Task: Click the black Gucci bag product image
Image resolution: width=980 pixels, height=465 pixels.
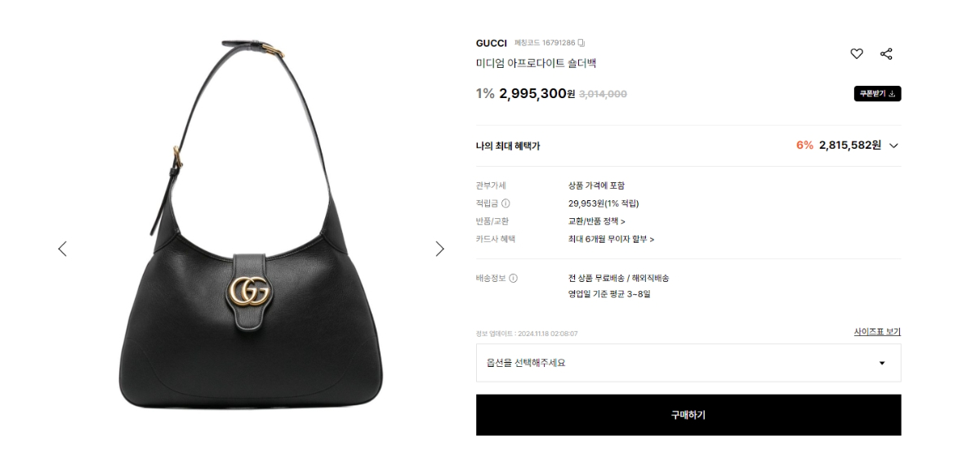Action: (x=251, y=221)
